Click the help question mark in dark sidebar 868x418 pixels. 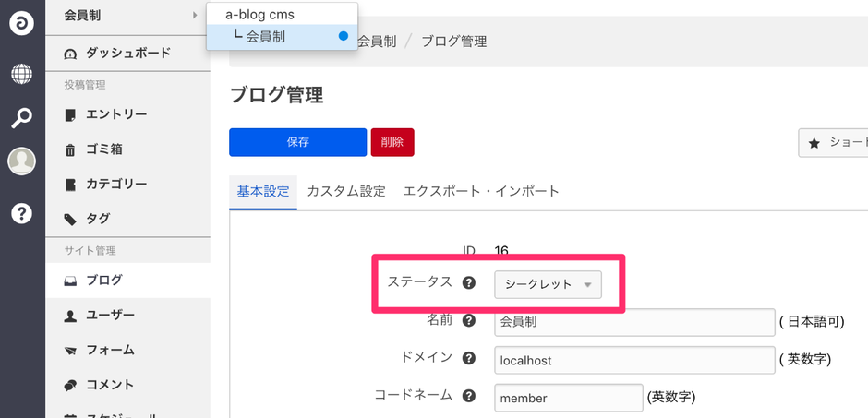click(21, 213)
